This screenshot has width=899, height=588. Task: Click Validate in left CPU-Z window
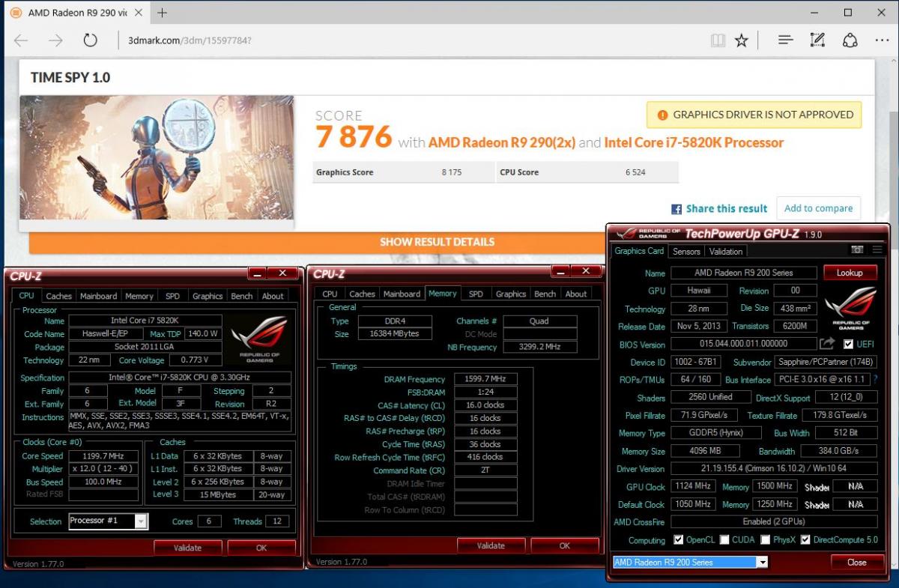pyautogui.click(x=187, y=548)
